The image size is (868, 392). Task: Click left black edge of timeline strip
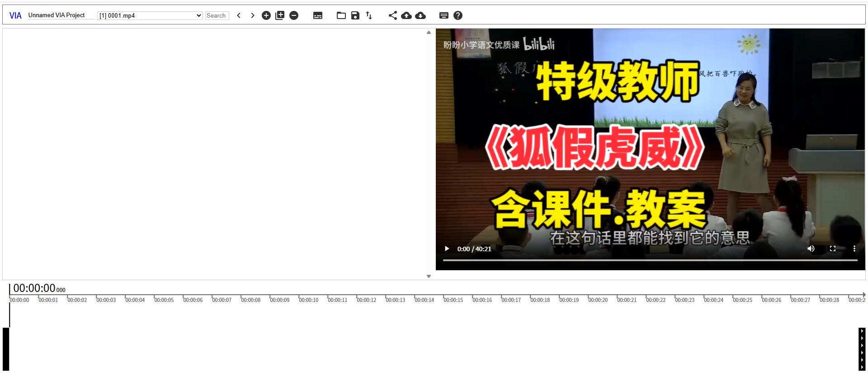[x=6, y=349]
